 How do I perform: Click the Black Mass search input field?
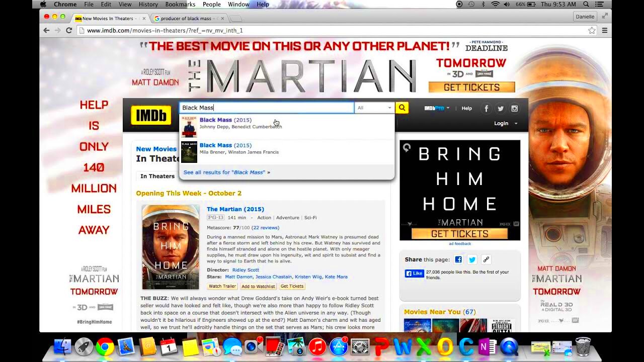(x=267, y=108)
